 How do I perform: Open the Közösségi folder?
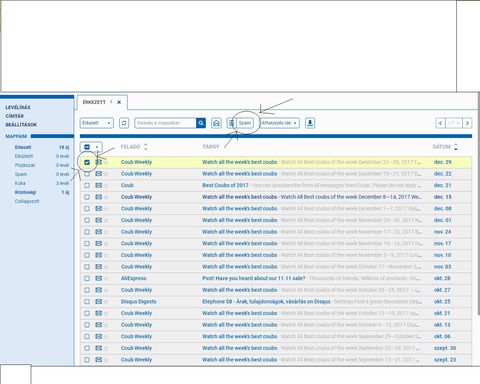[x=25, y=192]
